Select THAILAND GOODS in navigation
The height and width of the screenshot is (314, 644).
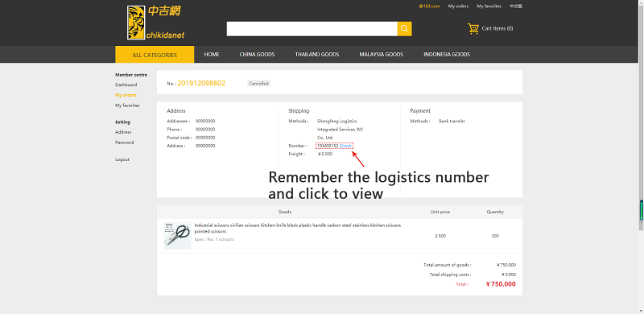pos(317,54)
